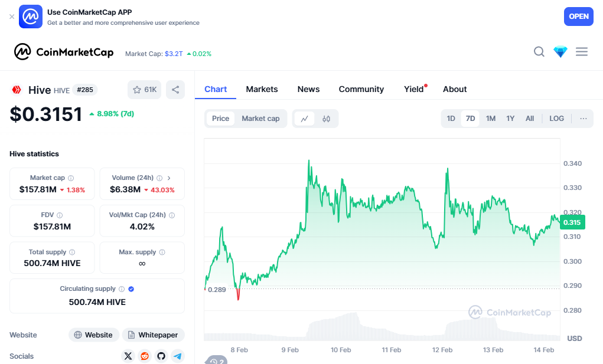Click FDV info icon
The height and width of the screenshot is (364, 603).
[x=60, y=215]
